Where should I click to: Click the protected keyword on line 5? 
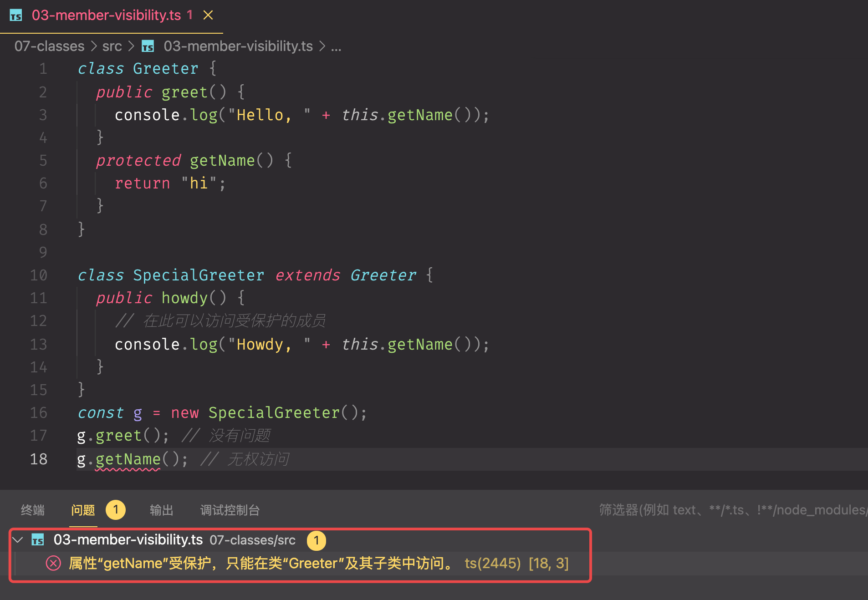coord(138,160)
